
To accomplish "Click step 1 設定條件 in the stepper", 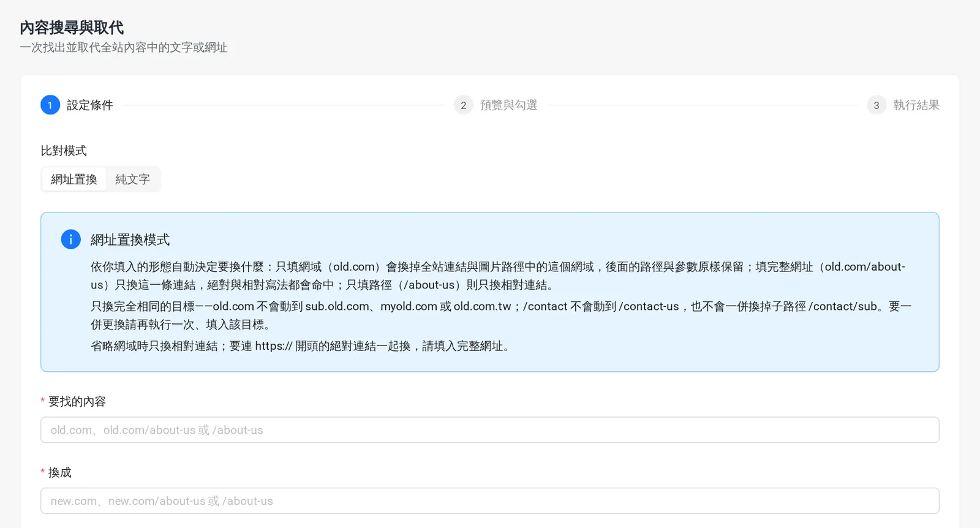I will (x=77, y=105).
